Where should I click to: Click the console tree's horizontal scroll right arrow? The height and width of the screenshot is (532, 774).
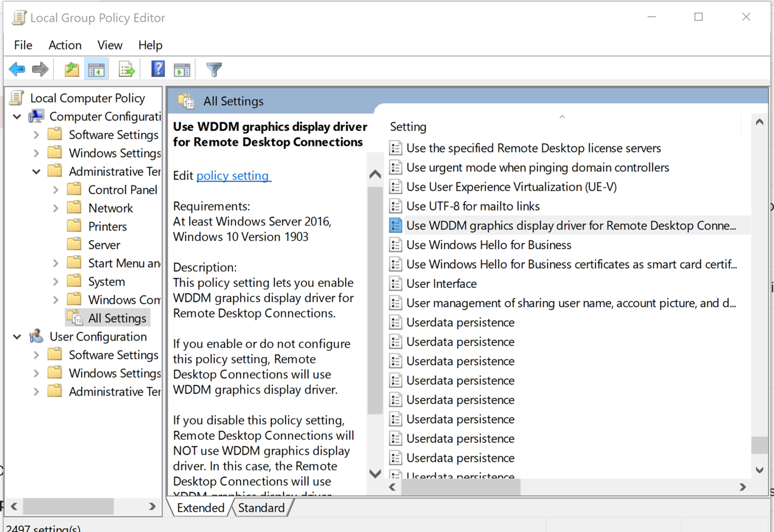pyautogui.click(x=152, y=507)
